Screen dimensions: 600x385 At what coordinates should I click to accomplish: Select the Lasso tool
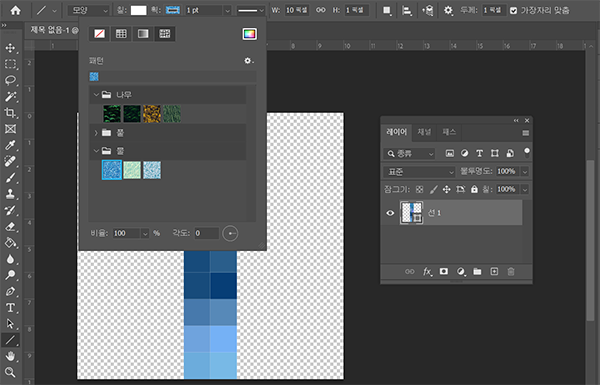tap(10, 80)
